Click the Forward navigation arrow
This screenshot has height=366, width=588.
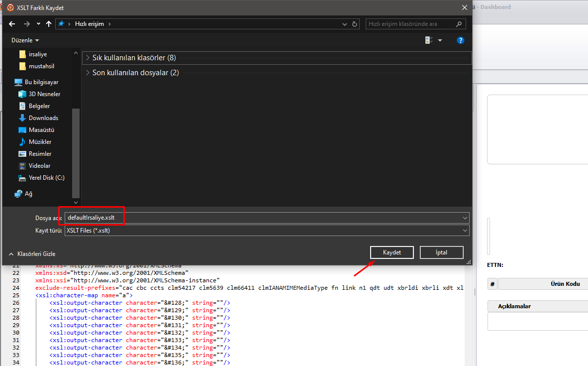(26, 24)
